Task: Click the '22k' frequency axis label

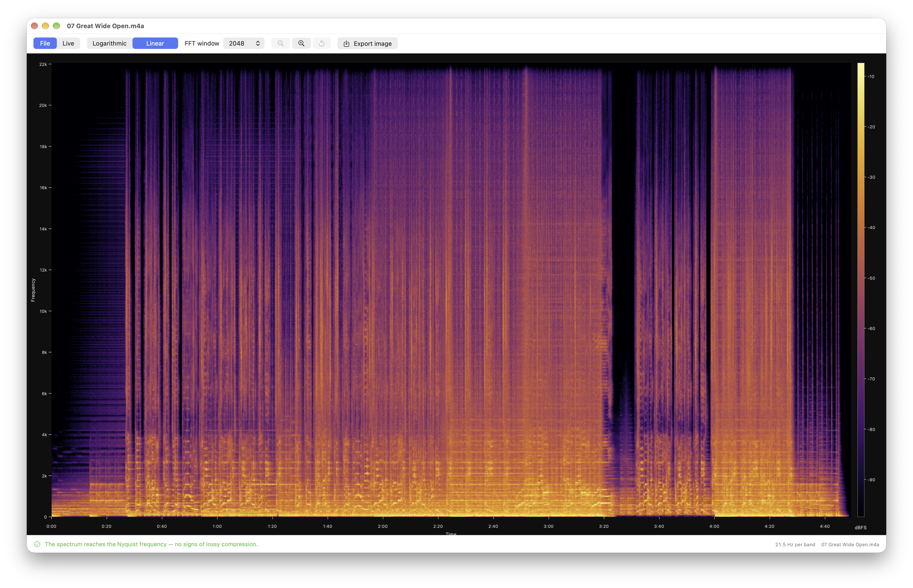Action: click(x=43, y=64)
